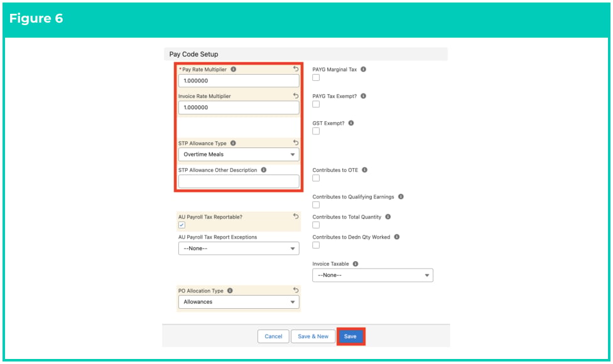613x364 pixels.
Task: Click the PAYG Tax Exempt info icon
Action: click(x=364, y=95)
